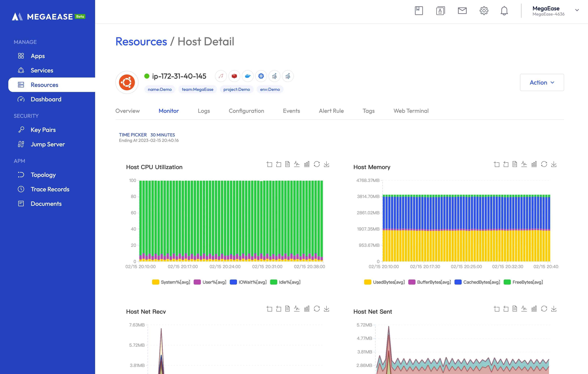Switch Host Net Recv to line chart

pos(297,309)
